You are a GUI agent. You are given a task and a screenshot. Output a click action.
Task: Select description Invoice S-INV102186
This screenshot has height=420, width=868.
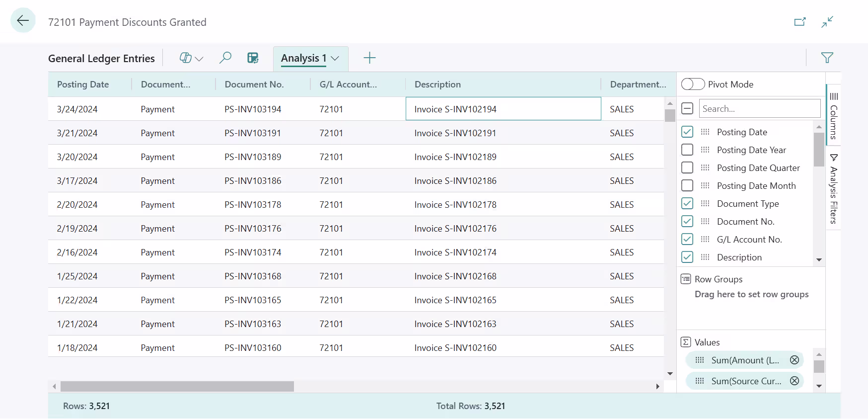click(x=455, y=181)
